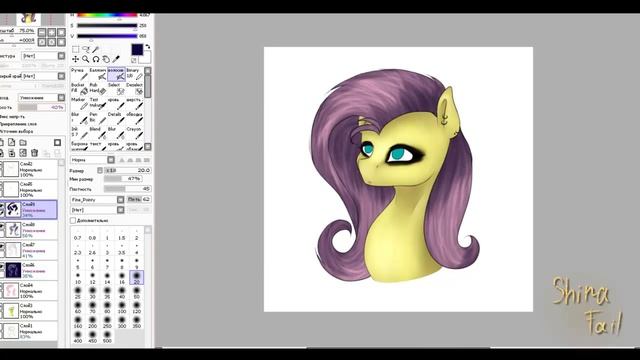640x360 pixels.
Task: Open the текстура [Нет] dropdown
Action: [x=43, y=56]
